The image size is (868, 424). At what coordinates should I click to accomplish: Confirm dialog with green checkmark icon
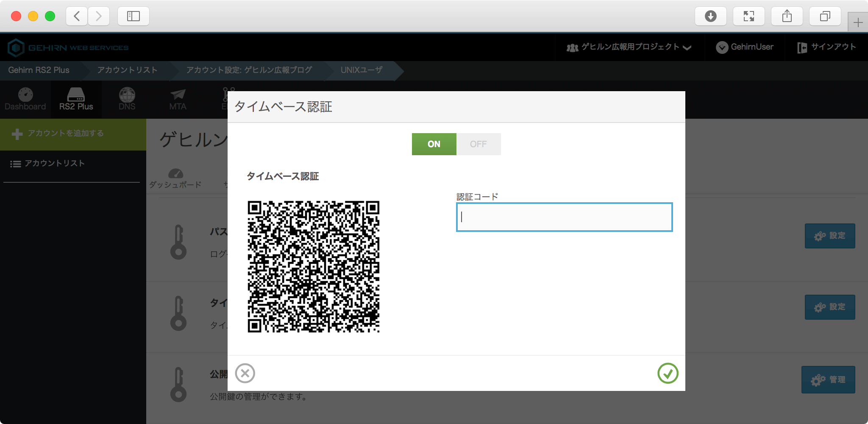pos(668,373)
